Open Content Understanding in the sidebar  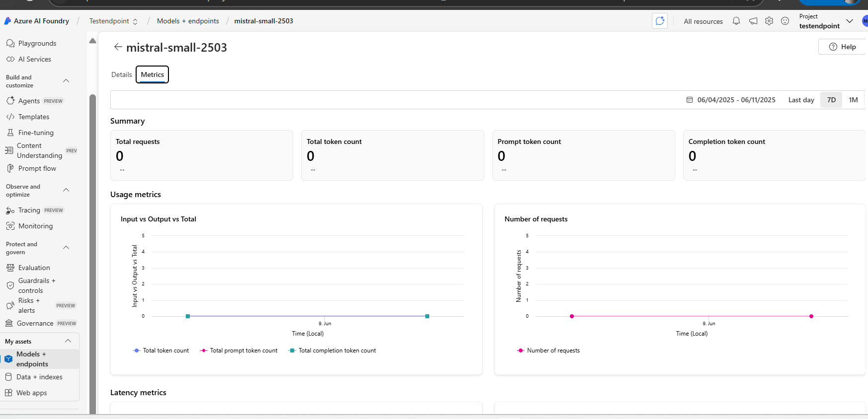click(40, 150)
